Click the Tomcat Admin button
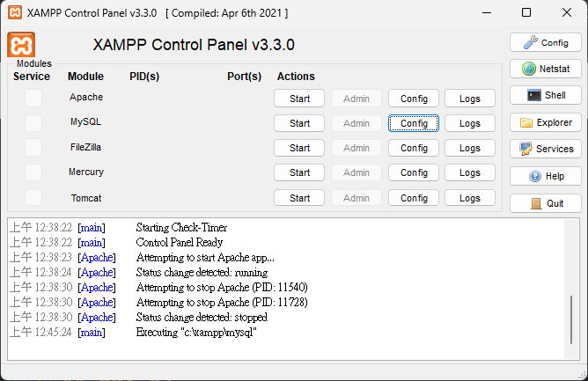Image resolution: width=588 pixels, height=381 pixels. [356, 198]
